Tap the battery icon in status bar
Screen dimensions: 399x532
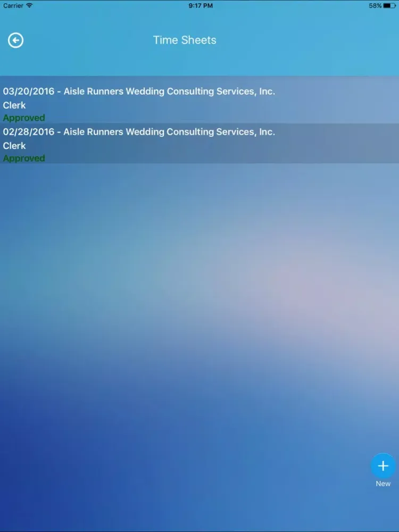click(389, 6)
